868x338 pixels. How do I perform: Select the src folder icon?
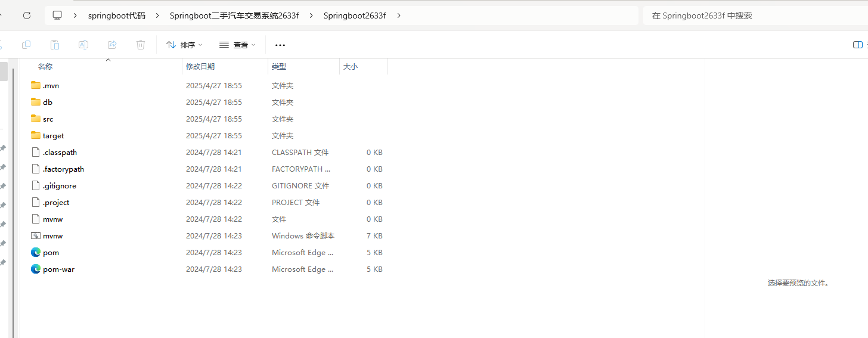(36, 119)
